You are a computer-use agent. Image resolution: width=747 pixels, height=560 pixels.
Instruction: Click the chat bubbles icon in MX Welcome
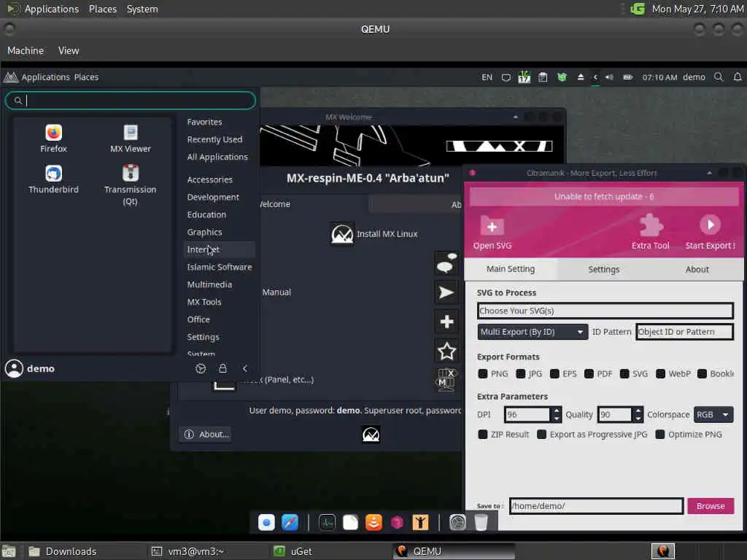[x=446, y=263]
